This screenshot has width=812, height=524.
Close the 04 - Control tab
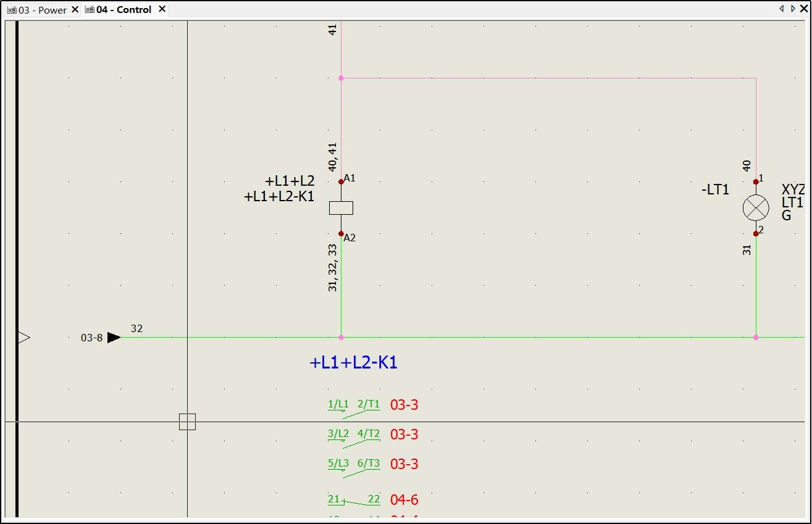pyautogui.click(x=162, y=9)
